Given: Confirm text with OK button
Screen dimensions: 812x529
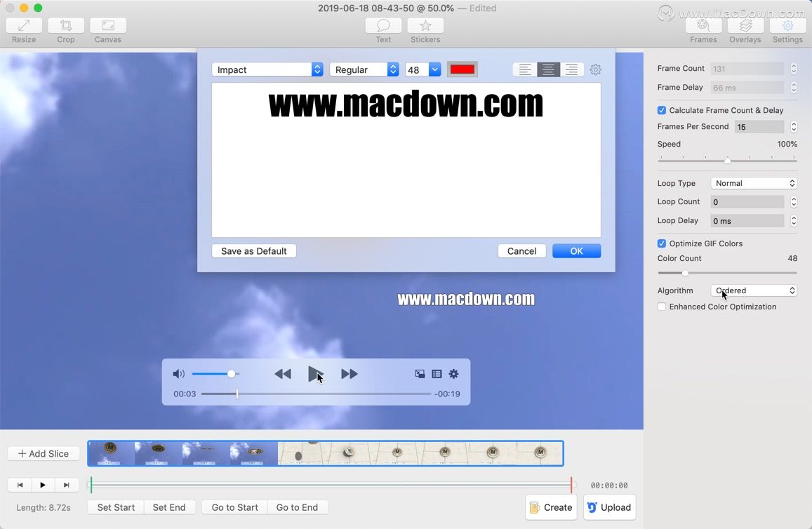Looking at the screenshot, I should click(576, 251).
